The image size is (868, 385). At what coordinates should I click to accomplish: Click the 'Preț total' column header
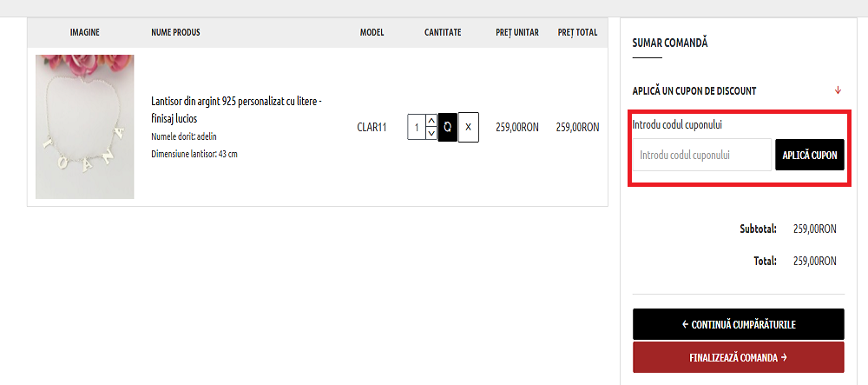point(577,33)
